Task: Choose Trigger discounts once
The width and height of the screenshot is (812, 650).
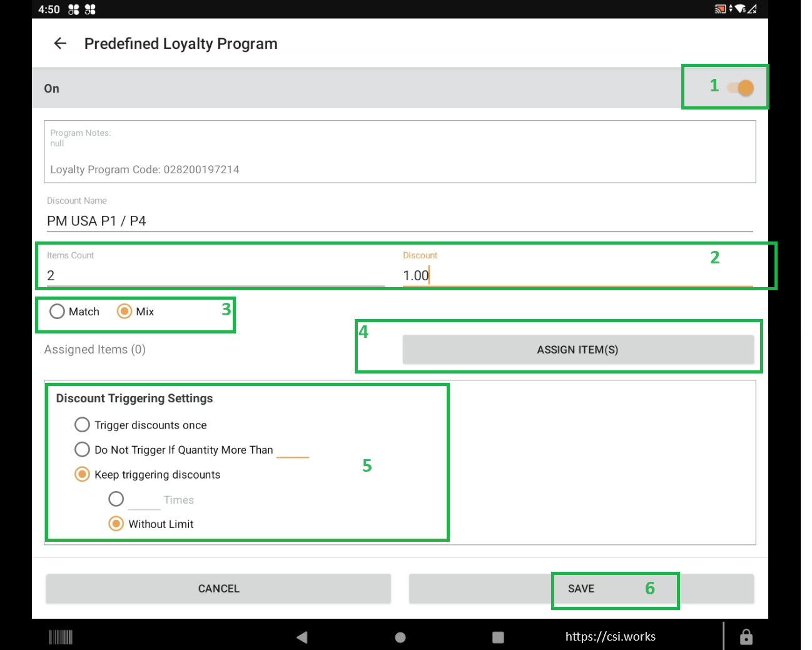Action: tap(82, 425)
